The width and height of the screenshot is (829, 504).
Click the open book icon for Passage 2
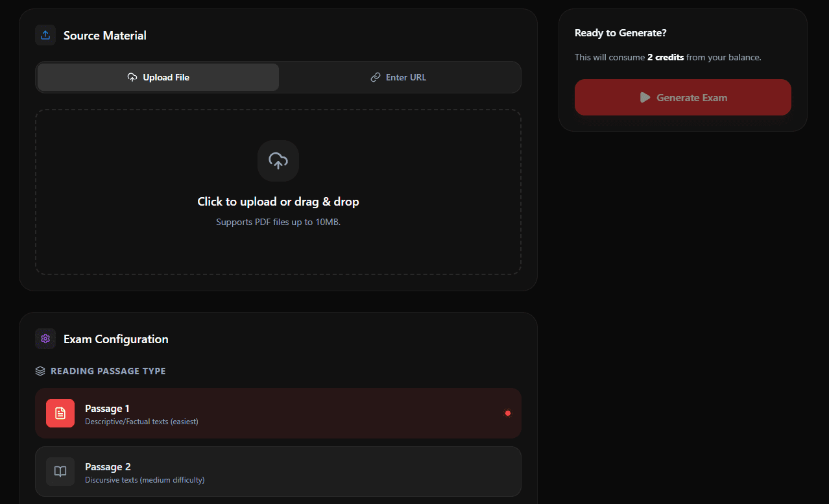[60, 472]
